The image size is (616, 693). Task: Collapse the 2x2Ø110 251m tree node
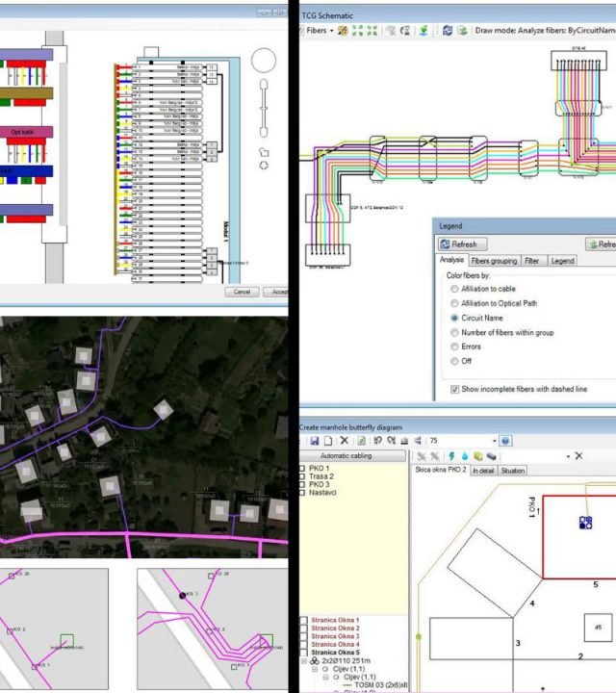(x=304, y=660)
